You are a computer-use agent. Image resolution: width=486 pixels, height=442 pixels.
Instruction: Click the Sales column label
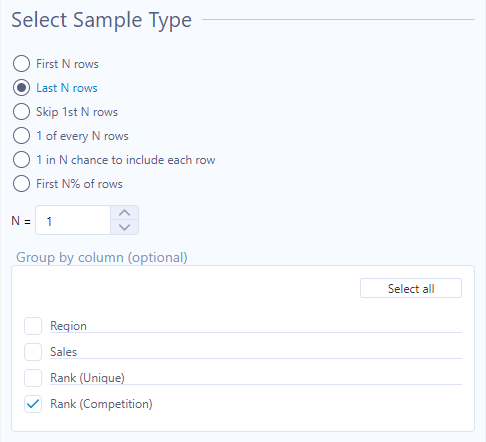[x=63, y=352]
